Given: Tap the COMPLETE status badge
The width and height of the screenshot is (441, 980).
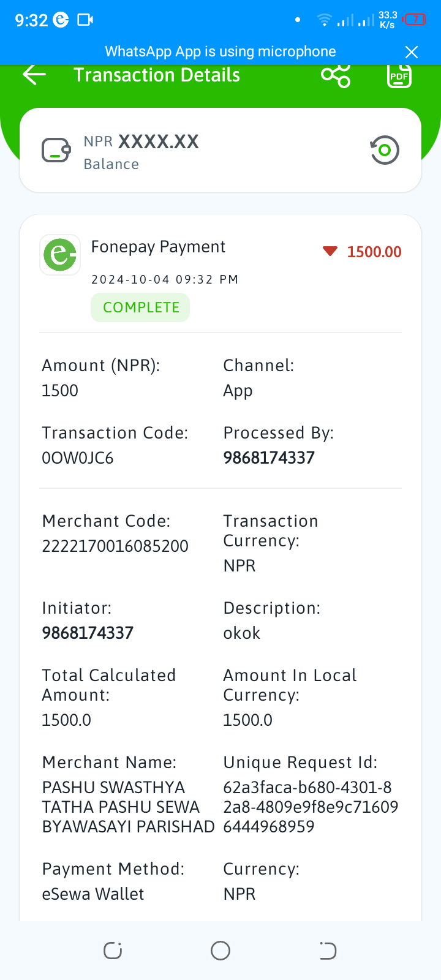Looking at the screenshot, I should (140, 307).
